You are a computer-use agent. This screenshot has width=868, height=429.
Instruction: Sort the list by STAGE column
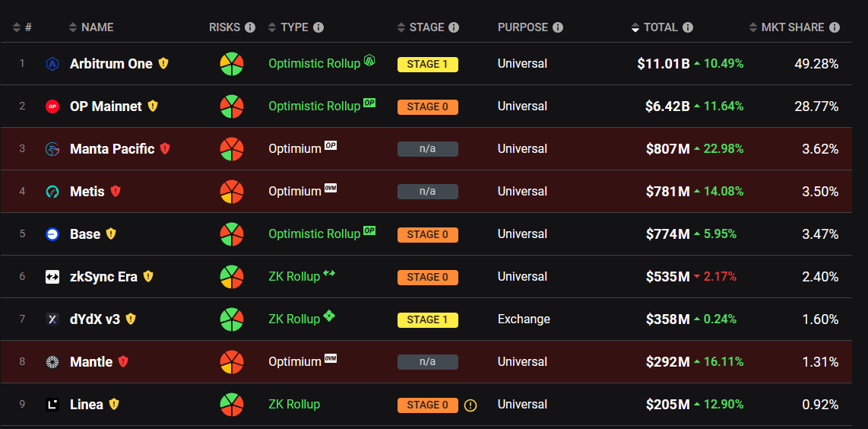[x=426, y=27]
